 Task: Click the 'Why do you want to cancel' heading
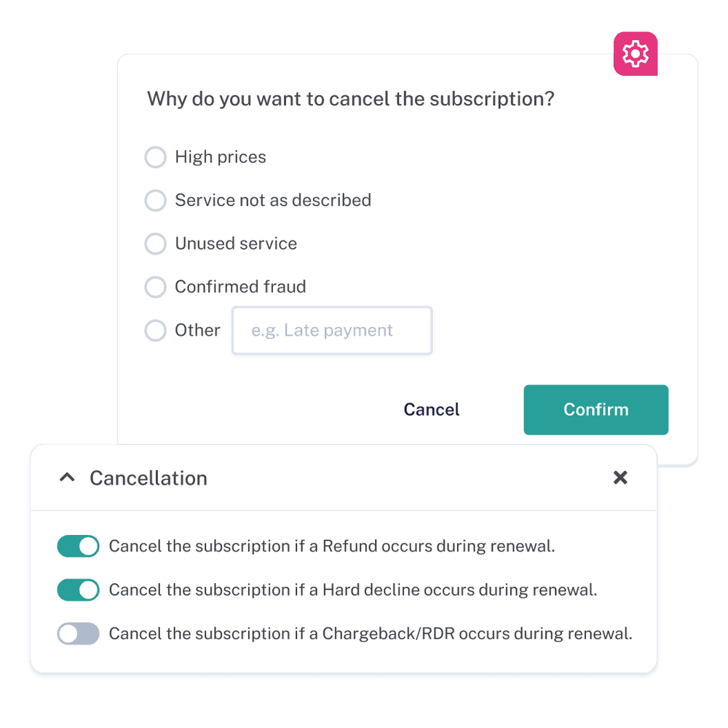(351, 99)
